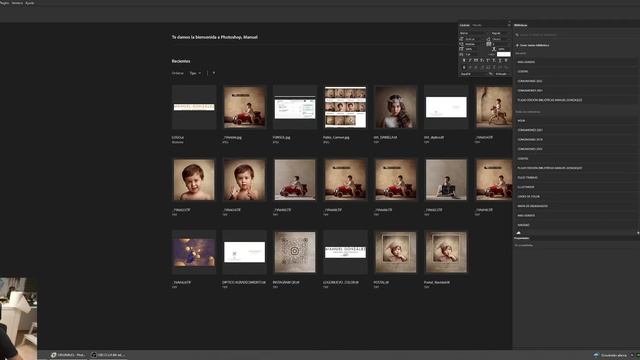This screenshot has height=360, width=640.
Task: Open the boy on rocking horse thumbnail
Action: click(493, 107)
